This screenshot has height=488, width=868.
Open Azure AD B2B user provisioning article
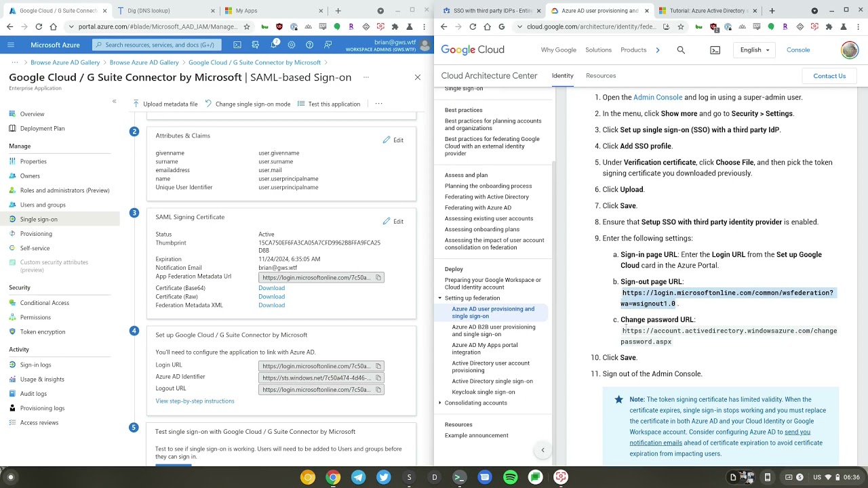click(494, 331)
